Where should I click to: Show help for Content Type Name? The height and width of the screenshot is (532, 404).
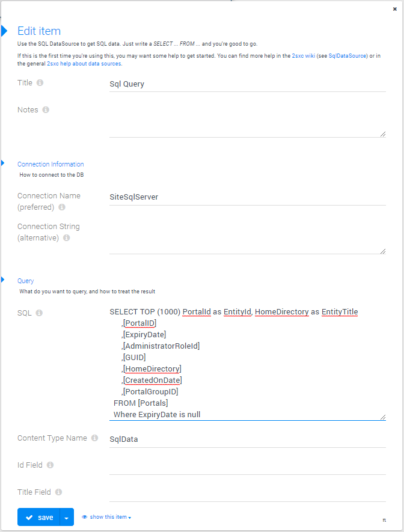tap(94, 438)
